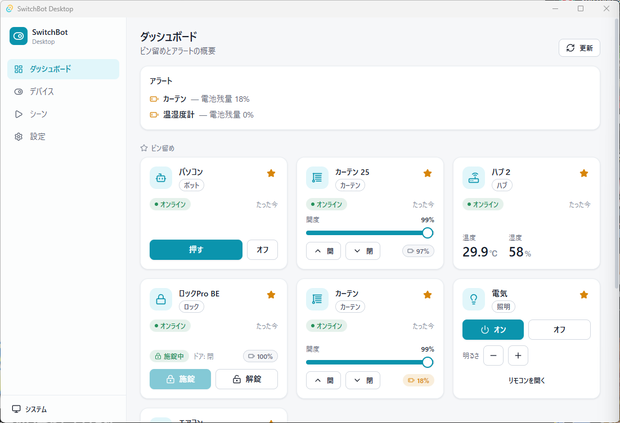Click the 施錠 lock button
620x423 pixels.
pyautogui.click(x=180, y=379)
